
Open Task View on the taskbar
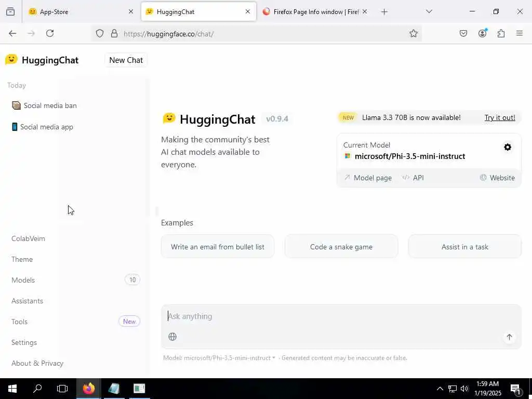62,389
